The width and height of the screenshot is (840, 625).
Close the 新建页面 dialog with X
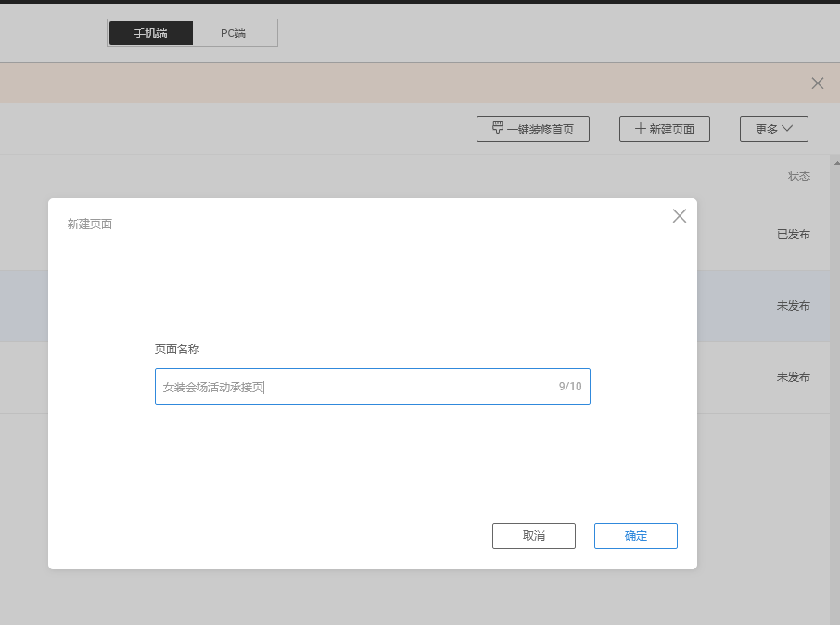coord(680,216)
